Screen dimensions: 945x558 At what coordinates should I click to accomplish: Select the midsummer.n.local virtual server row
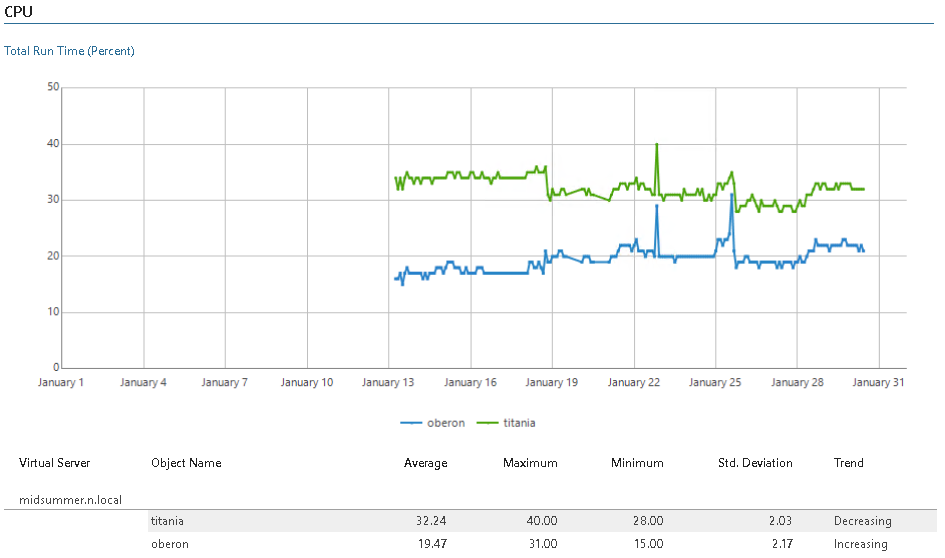point(70,498)
